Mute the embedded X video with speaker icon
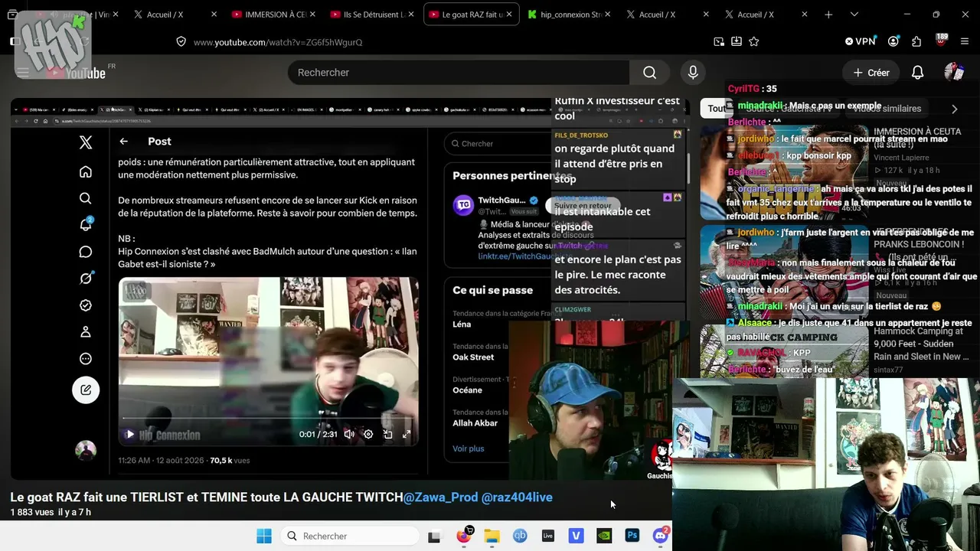The width and height of the screenshot is (980, 551). click(349, 434)
